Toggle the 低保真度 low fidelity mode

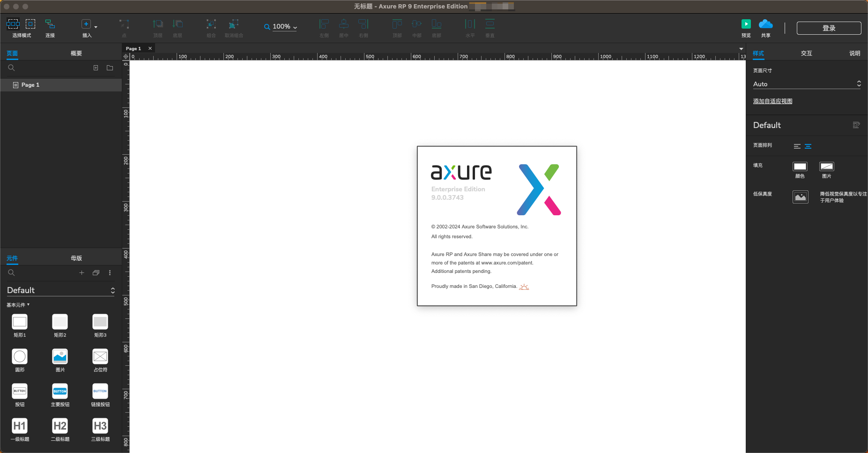tap(801, 197)
